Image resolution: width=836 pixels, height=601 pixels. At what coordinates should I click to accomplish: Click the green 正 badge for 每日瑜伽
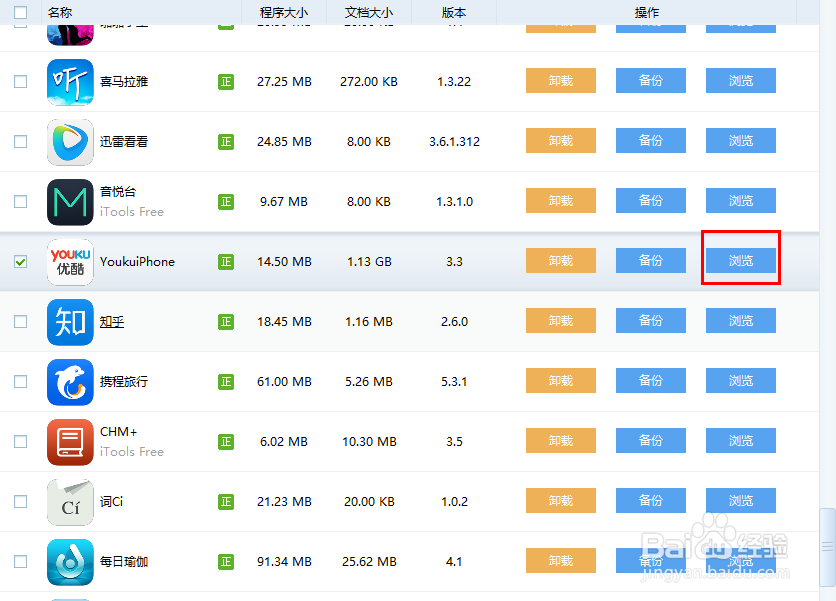click(x=226, y=562)
